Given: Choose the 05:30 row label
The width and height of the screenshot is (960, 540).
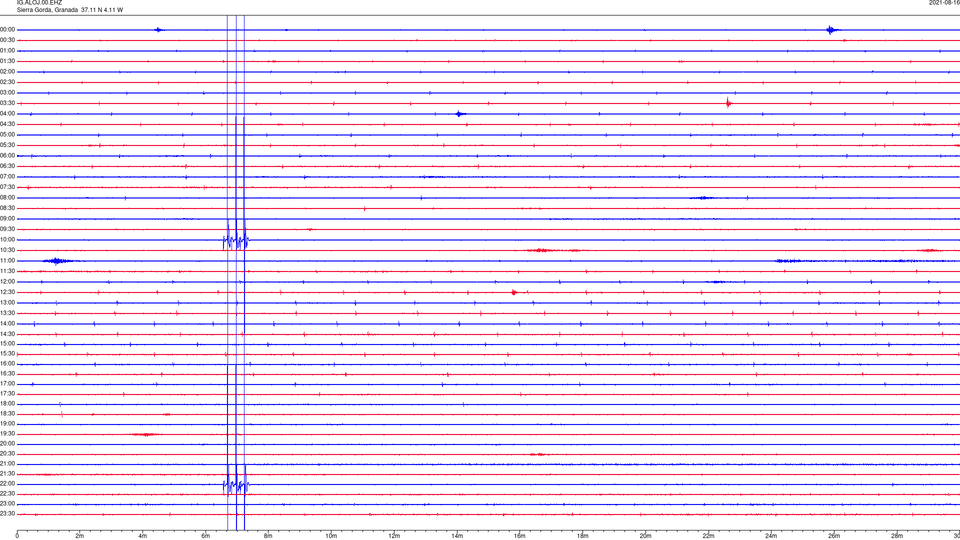Looking at the screenshot, I should 7,145.
